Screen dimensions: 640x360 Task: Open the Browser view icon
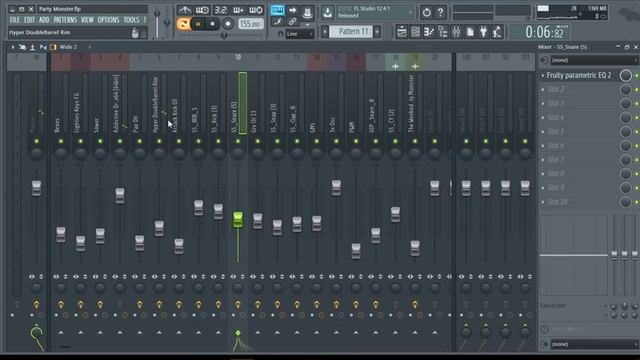443,32
